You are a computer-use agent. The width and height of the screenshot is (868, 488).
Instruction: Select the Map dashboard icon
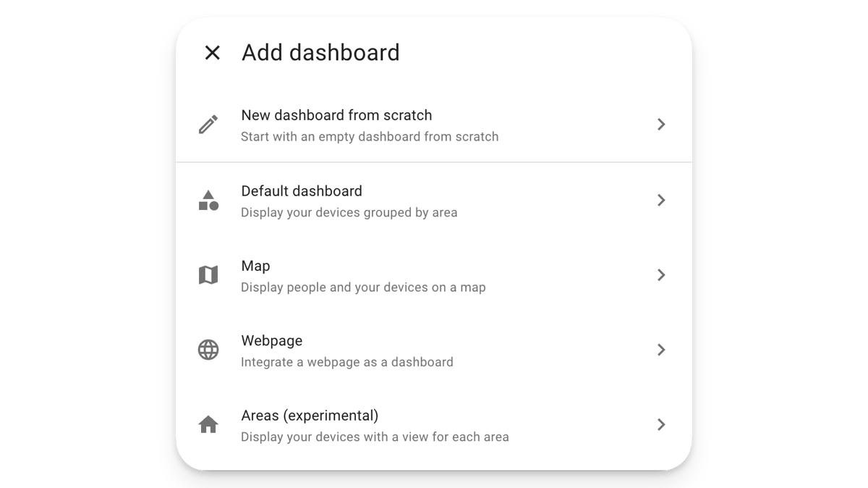(209, 274)
